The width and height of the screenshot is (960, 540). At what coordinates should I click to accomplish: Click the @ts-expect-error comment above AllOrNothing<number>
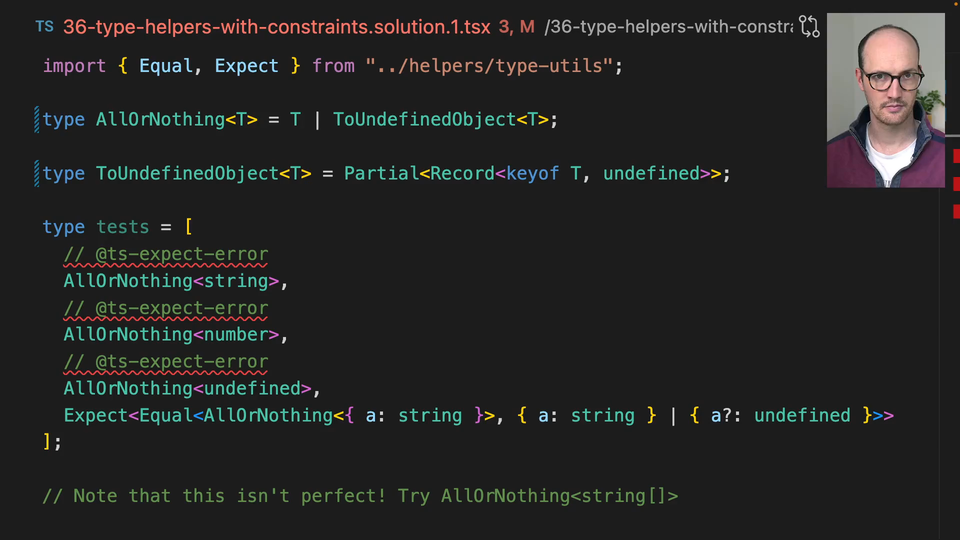(166, 309)
